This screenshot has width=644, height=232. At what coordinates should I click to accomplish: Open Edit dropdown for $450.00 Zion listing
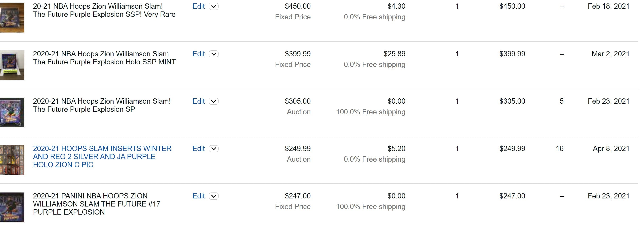(213, 7)
